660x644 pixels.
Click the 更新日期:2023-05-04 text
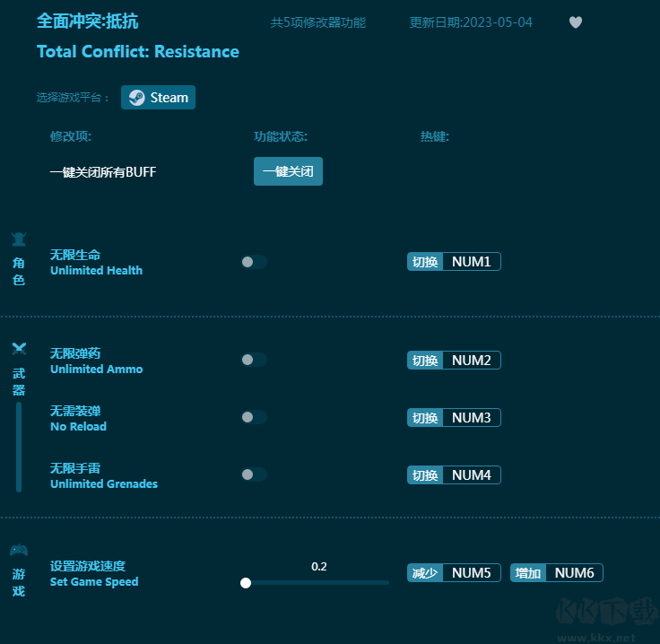coord(471,22)
